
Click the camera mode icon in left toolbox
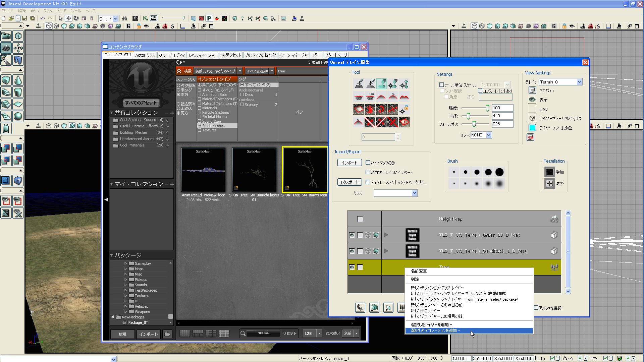6,36
